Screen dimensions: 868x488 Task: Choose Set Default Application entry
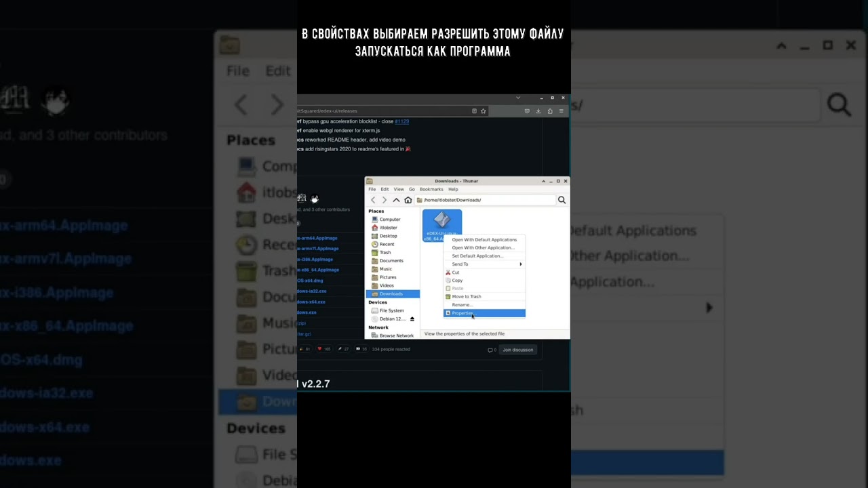484,256
